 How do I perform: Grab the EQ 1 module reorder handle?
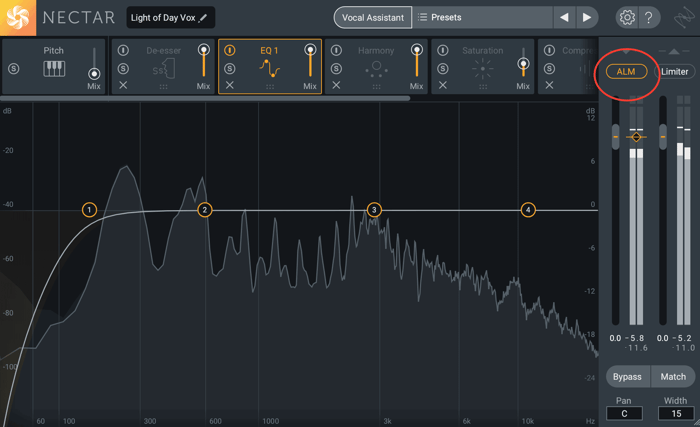(270, 87)
